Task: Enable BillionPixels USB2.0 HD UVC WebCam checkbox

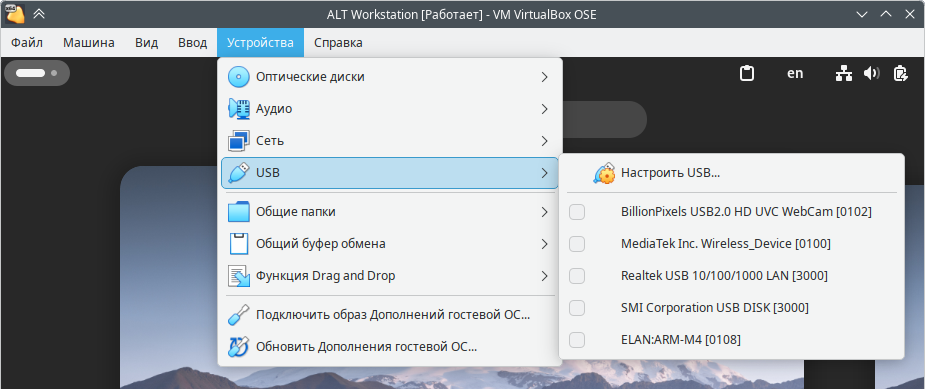Action: (x=577, y=212)
